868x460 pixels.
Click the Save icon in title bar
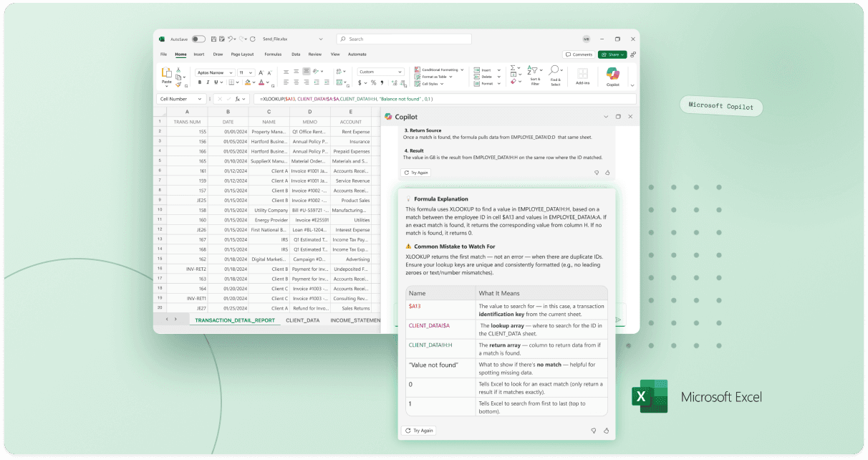(213, 39)
